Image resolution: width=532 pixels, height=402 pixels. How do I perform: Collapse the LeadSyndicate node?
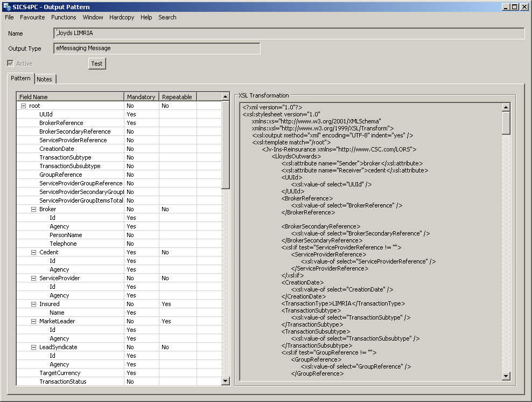pyautogui.click(x=33, y=347)
